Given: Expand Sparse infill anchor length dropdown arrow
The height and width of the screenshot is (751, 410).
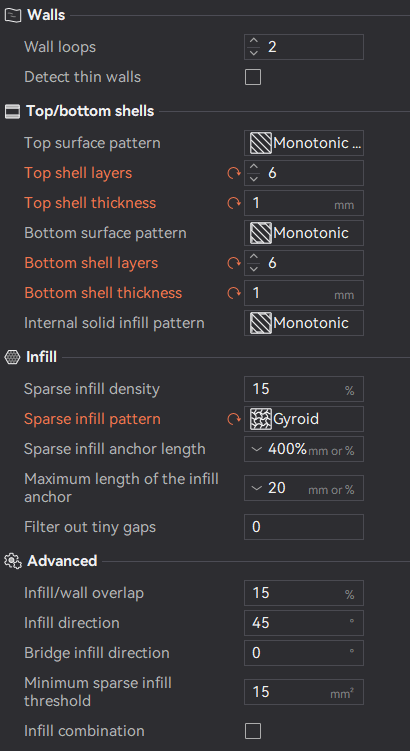Looking at the screenshot, I should pos(257,449).
